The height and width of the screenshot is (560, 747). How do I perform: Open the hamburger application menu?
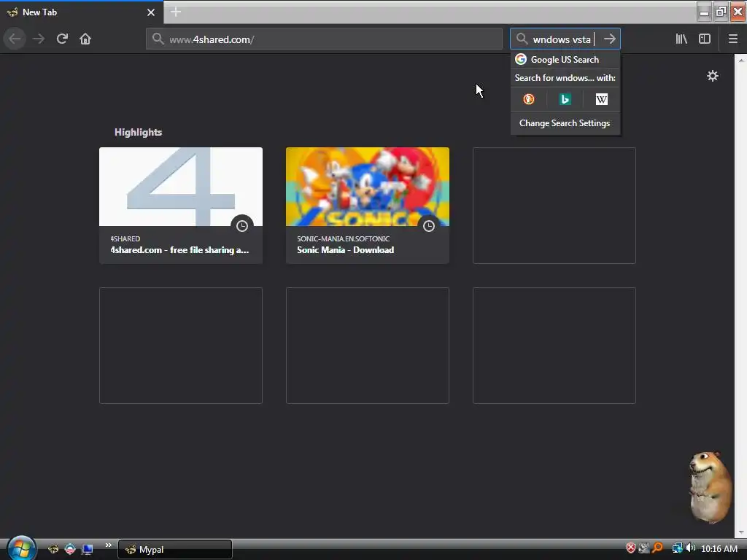click(732, 39)
